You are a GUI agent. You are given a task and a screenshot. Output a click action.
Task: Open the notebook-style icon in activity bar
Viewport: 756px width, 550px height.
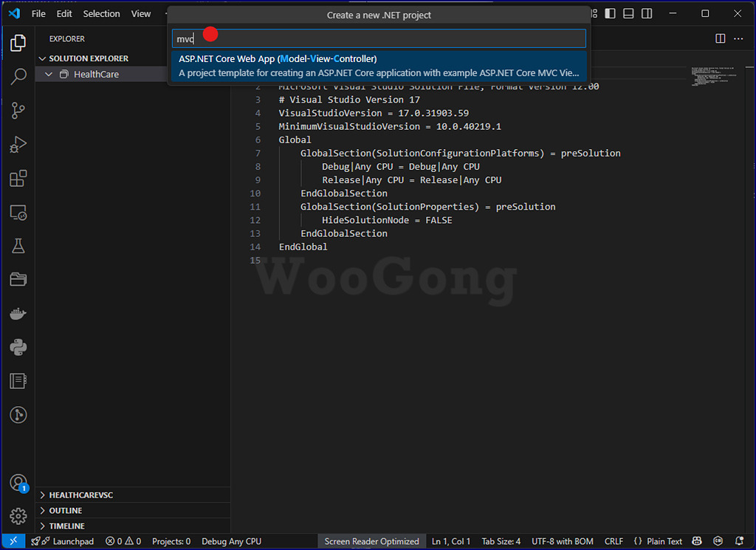click(x=18, y=381)
